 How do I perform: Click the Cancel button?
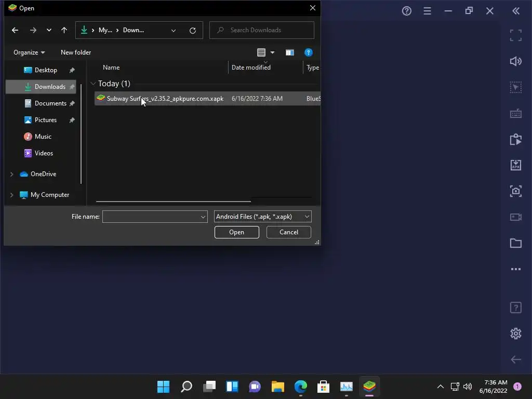click(x=289, y=232)
